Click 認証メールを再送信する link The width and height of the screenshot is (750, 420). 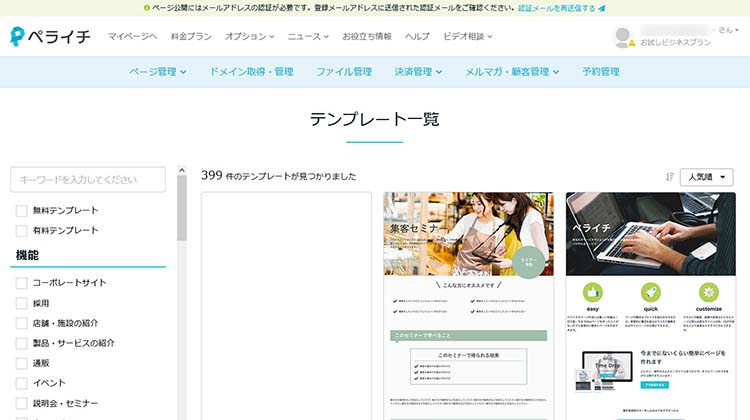(x=557, y=8)
